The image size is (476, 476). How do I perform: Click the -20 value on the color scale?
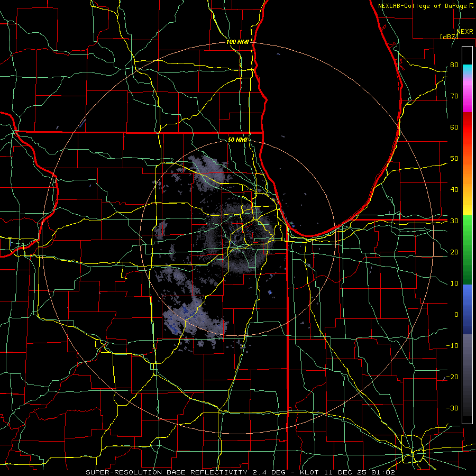[x=452, y=377]
